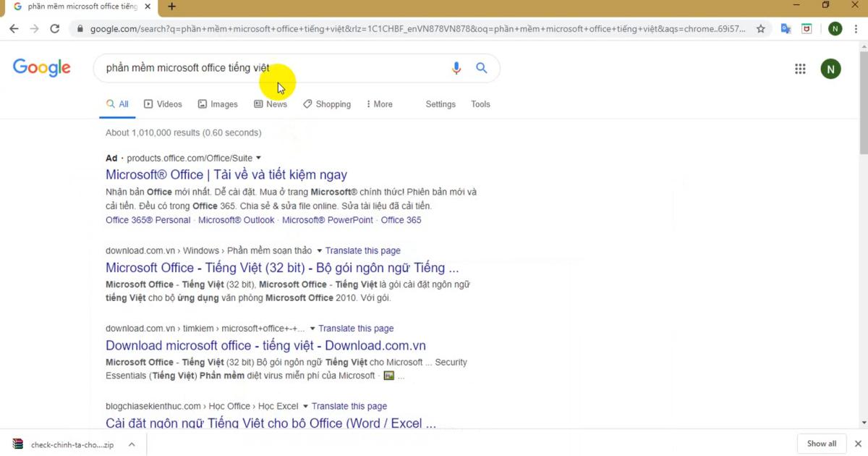Open Microsoft Office - Tiếng Việt (32 bit) result

click(282, 268)
